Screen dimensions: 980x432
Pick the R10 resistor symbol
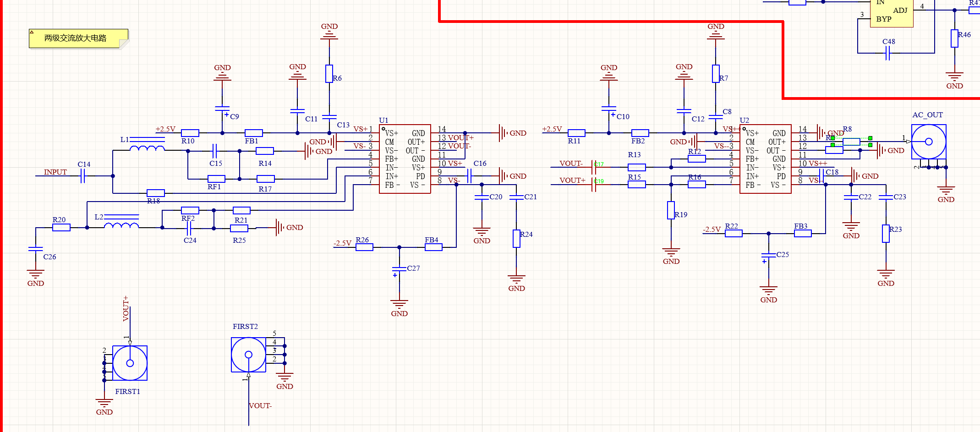pyautogui.click(x=190, y=133)
